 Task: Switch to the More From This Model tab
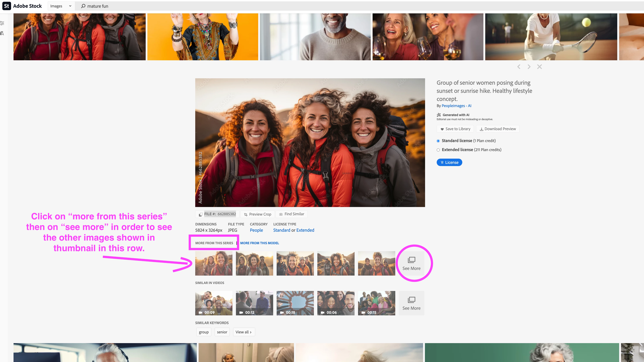coord(259,243)
